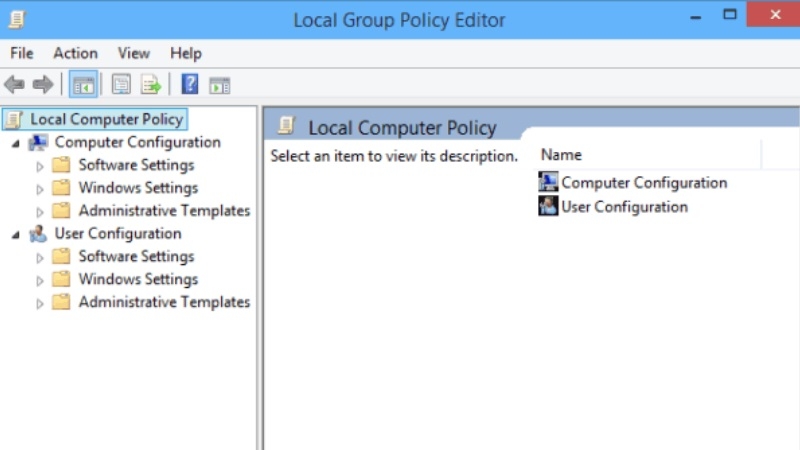Open the Help menu in the menu bar
This screenshot has width=800, height=450.
(x=185, y=53)
